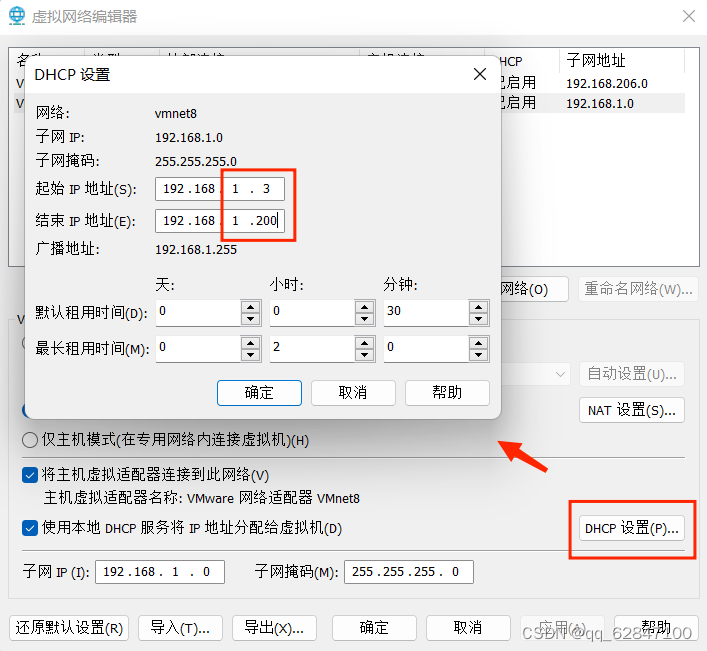This screenshot has height=651, width=707.
Task: Increase 最长租用时间 minutes up arrow
Action: click(x=478, y=343)
